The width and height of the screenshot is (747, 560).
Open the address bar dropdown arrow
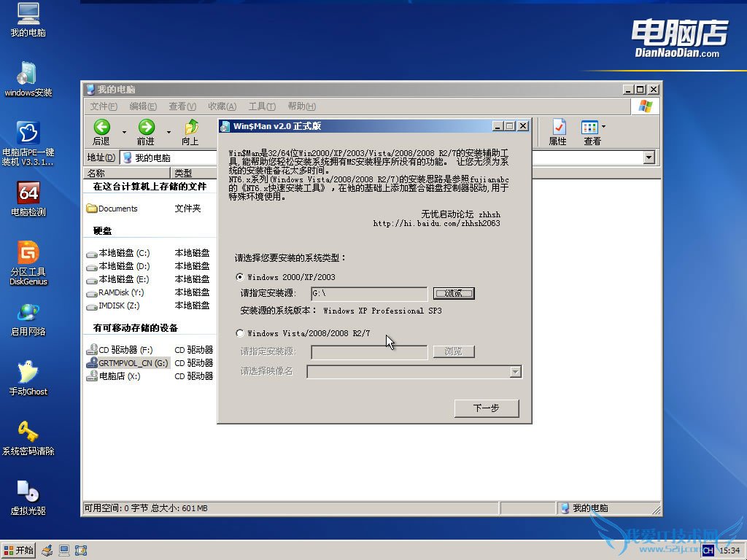coord(649,157)
